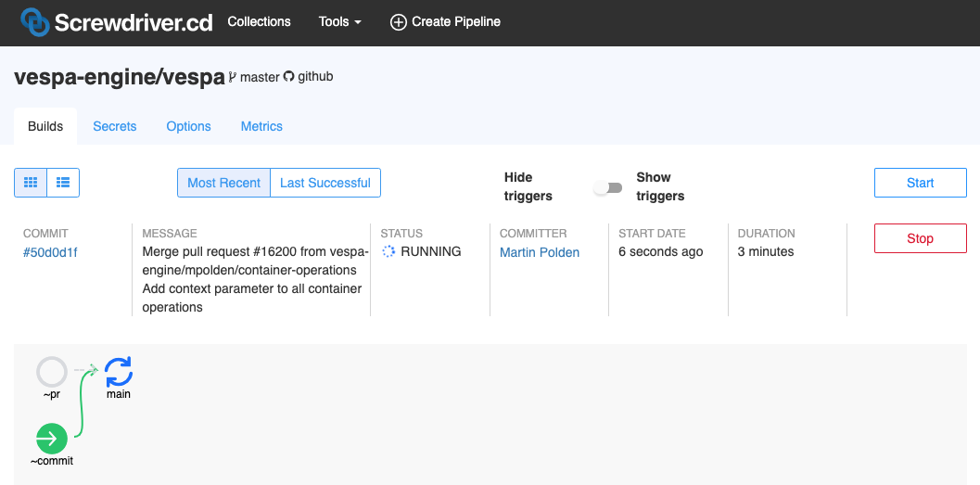Screen dimensions: 980x485
Task: Click the vespa-engine/vespa pipeline title
Action: pos(120,78)
